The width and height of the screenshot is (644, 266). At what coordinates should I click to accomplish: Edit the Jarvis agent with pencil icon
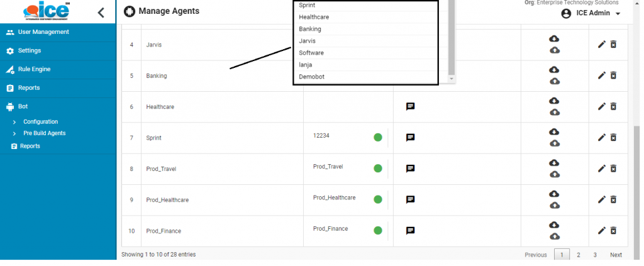click(601, 45)
